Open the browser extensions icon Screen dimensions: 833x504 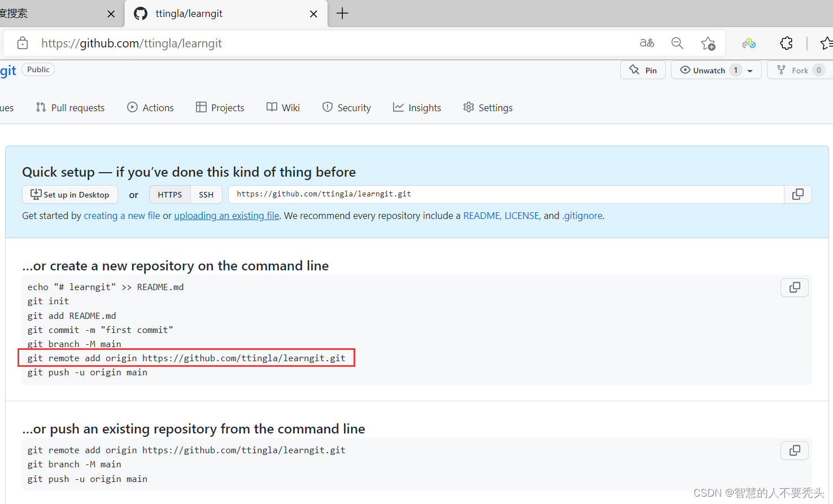point(786,43)
